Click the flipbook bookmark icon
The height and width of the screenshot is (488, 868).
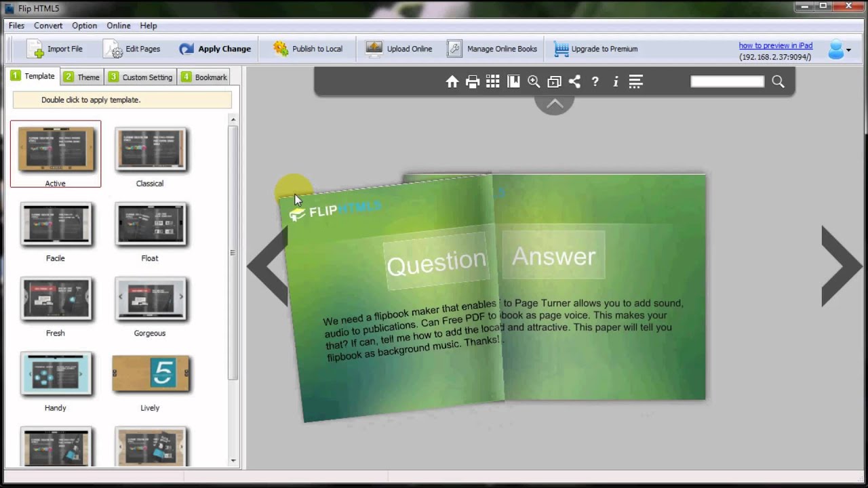pos(514,81)
